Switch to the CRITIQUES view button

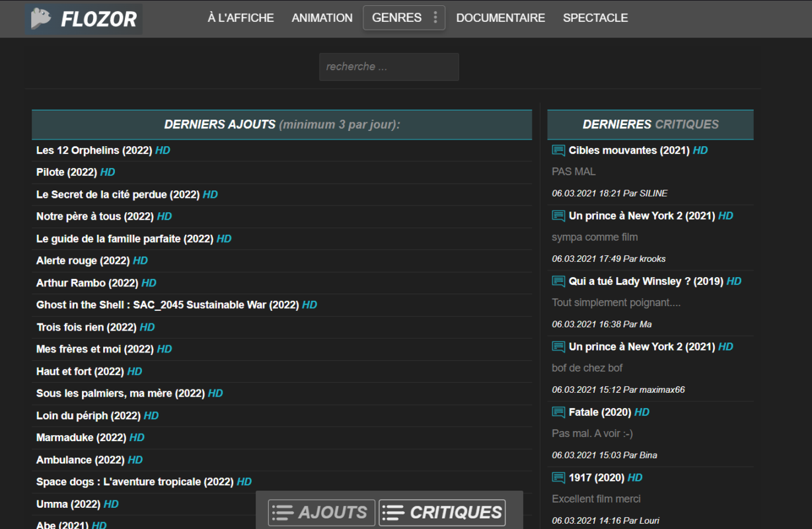pos(442,512)
